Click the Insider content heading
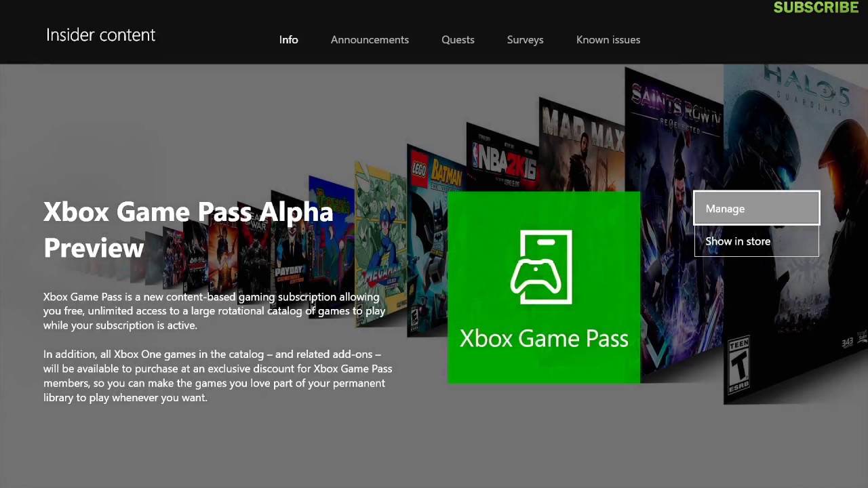 coord(100,35)
